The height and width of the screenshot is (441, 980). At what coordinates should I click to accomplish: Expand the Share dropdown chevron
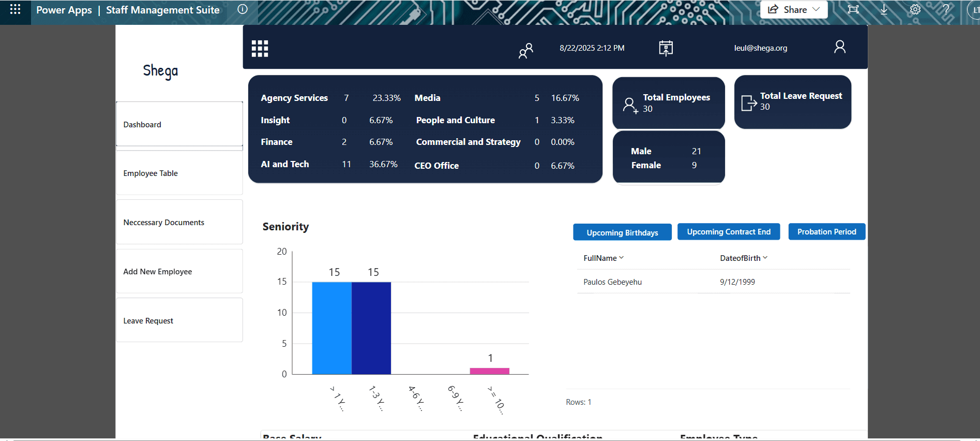(817, 9)
